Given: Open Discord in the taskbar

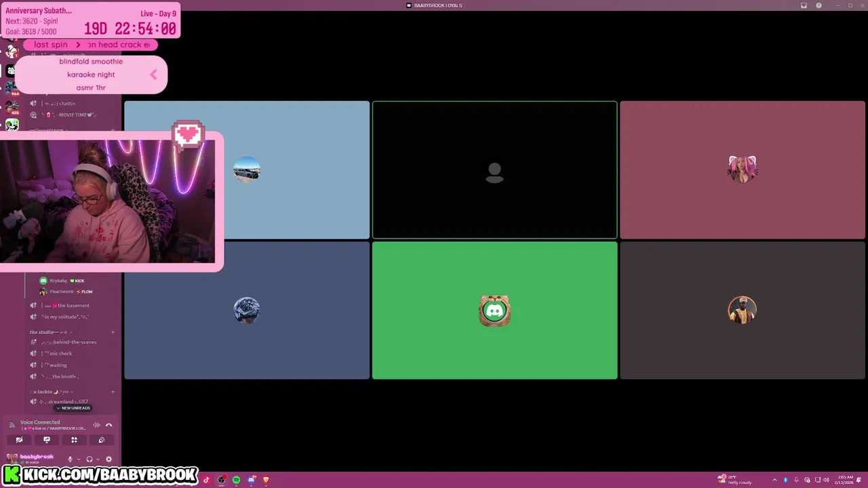Looking at the screenshot, I should [x=251, y=480].
